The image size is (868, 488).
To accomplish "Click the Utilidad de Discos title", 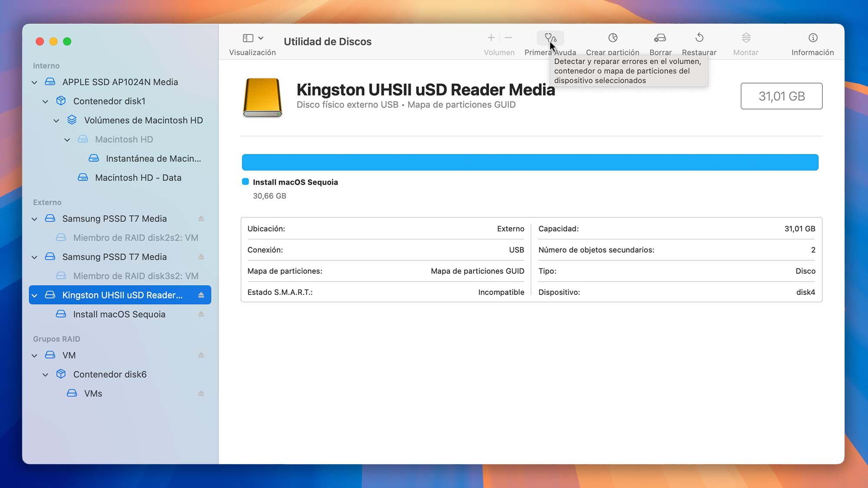I will [x=328, y=42].
